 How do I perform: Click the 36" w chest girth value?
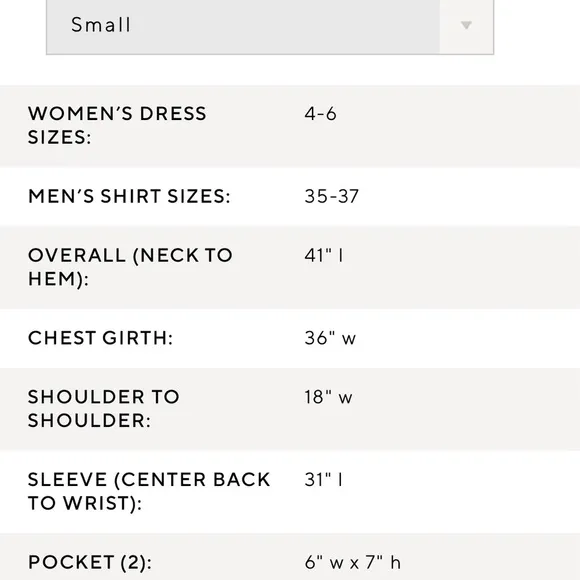[x=330, y=338]
